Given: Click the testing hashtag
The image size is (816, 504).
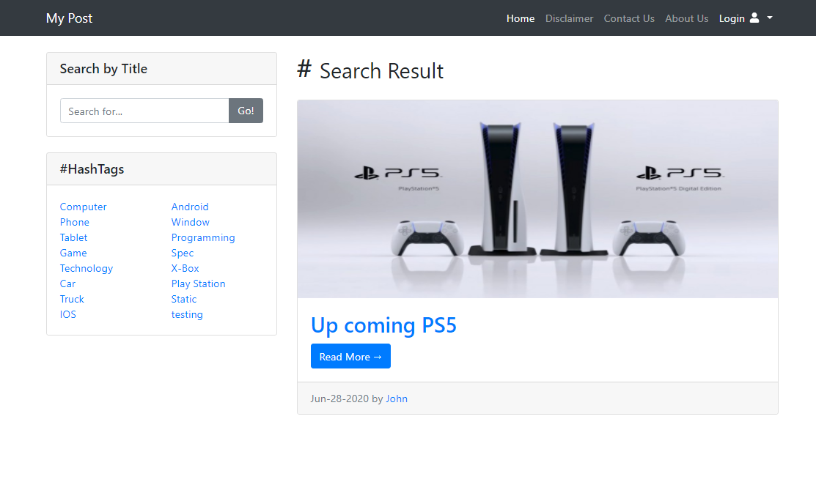Looking at the screenshot, I should [187, 315].
